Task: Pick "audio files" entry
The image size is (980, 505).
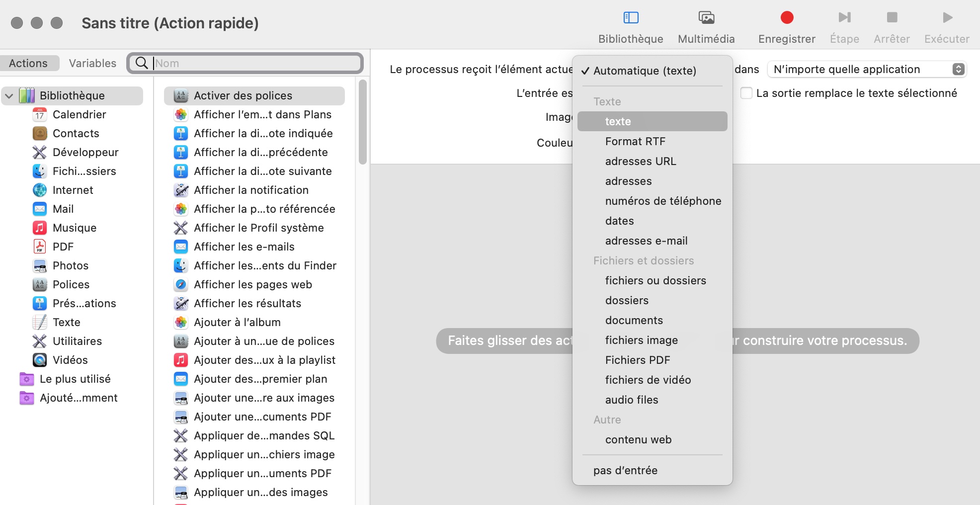Action: point(652,400)
